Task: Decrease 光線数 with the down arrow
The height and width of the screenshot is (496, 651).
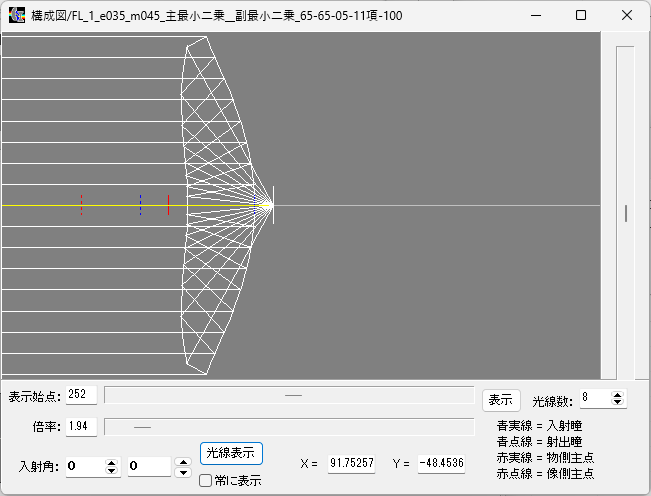Action: pos(618,403)
